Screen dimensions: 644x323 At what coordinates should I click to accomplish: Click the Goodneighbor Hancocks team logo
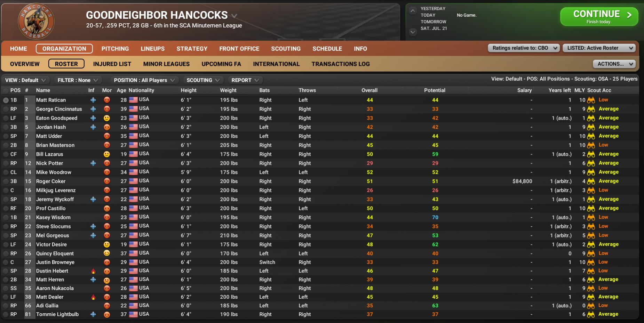click(36, 22)
